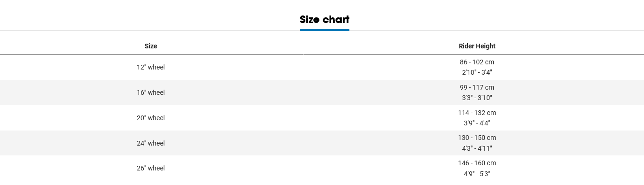
Task: Click the Rider Height column header
Action: point(477,46)
